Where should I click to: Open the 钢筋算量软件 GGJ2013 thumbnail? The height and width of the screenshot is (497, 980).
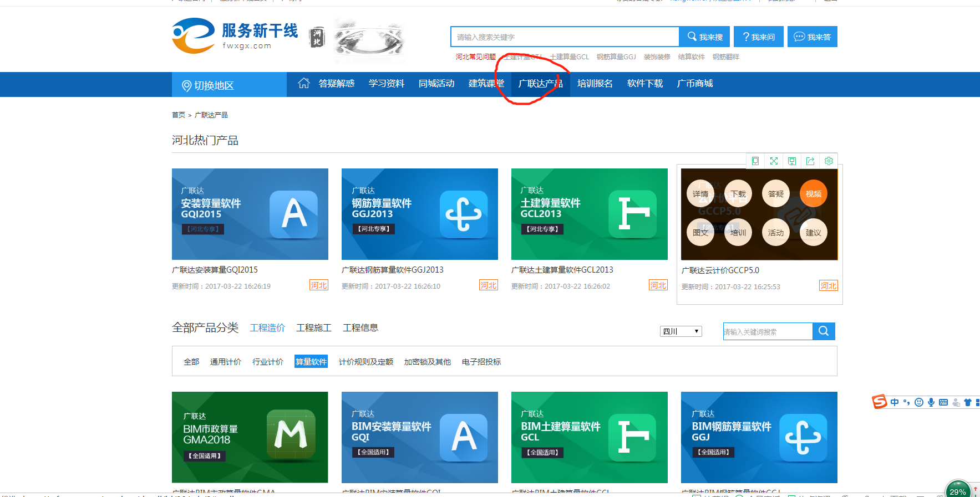(420, 214)
